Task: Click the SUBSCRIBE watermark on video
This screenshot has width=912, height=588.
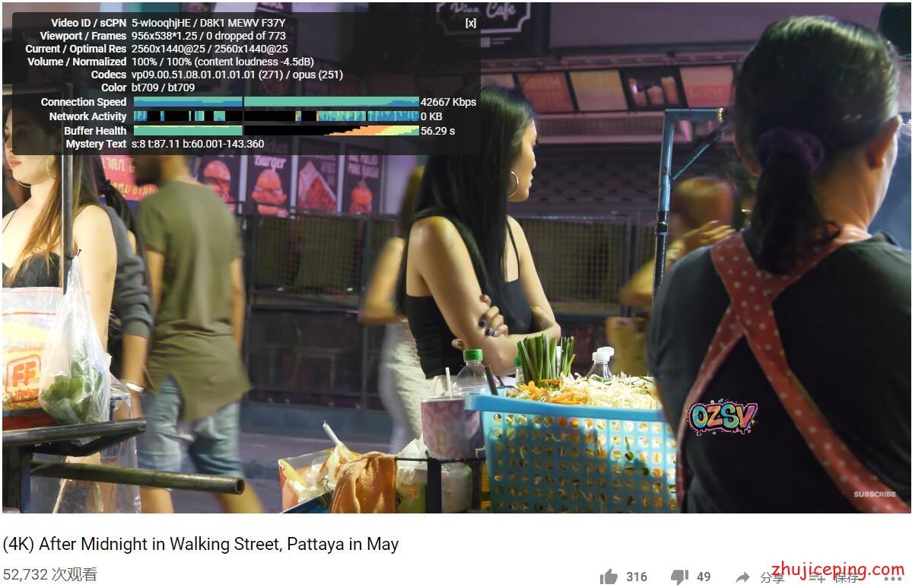Action: (x=875, y=494)
